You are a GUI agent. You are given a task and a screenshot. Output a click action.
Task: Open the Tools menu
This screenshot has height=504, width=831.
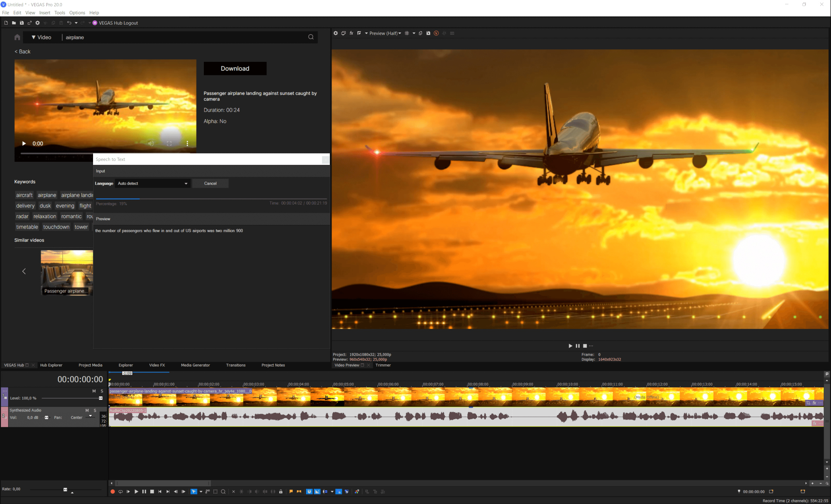click(x=60, y=13)
